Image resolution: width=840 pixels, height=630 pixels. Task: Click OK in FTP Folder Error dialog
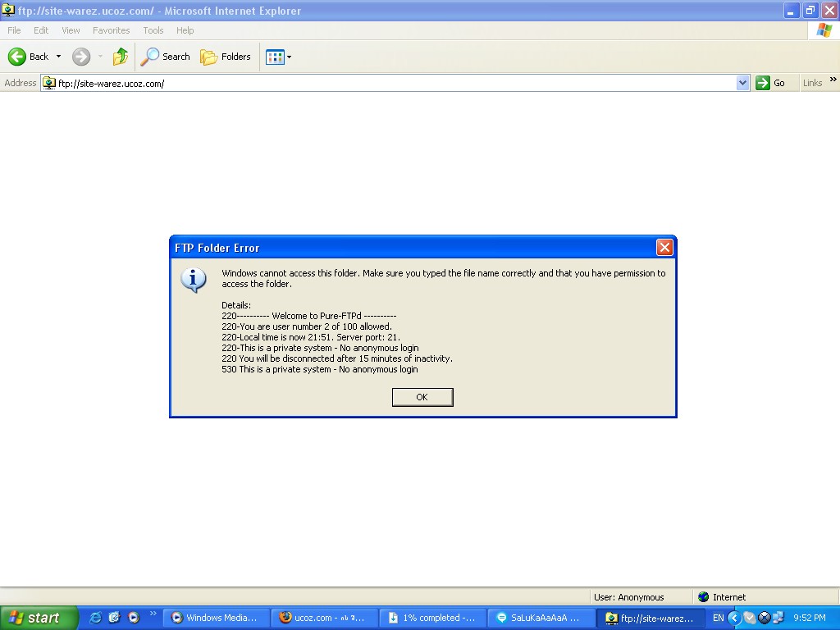[x=422, y=397]
